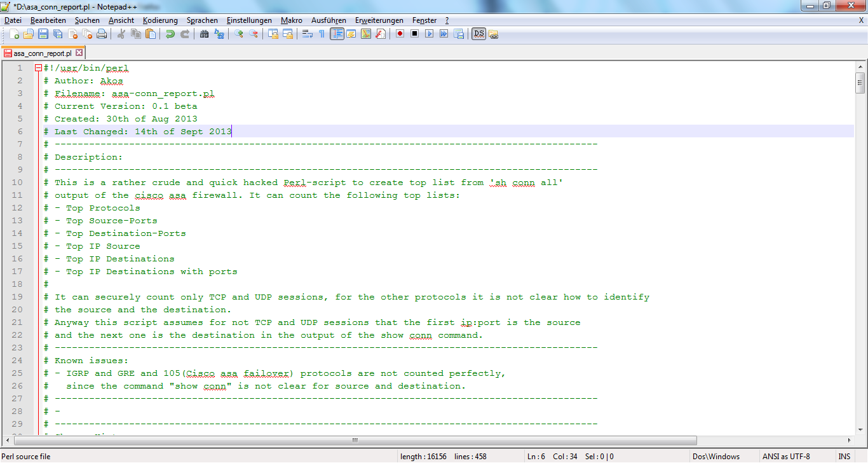Viewport: 868px width, 463px height.
Task: Collapse the fold marker at line 1
Action: (x=38, y=68)
